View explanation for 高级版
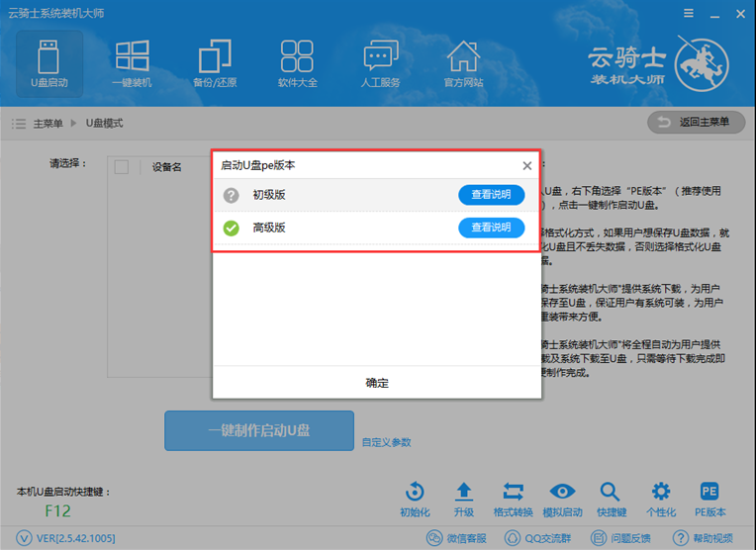Viewport: 756px width, 550px height. [x=492, y=228]
